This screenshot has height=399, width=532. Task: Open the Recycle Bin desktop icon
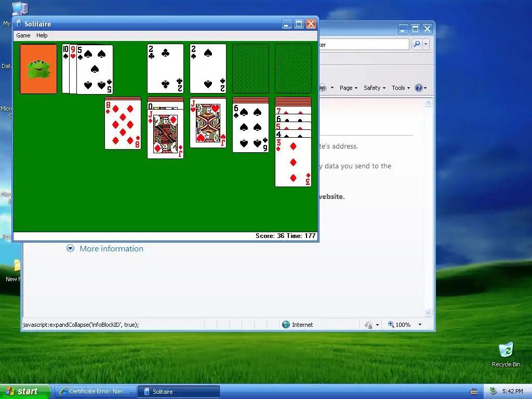pos(506,354)
